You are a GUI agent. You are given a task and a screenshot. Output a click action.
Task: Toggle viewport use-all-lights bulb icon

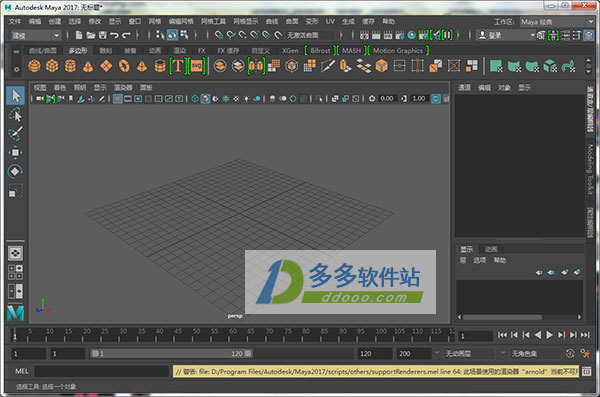[x=246, y=99]
